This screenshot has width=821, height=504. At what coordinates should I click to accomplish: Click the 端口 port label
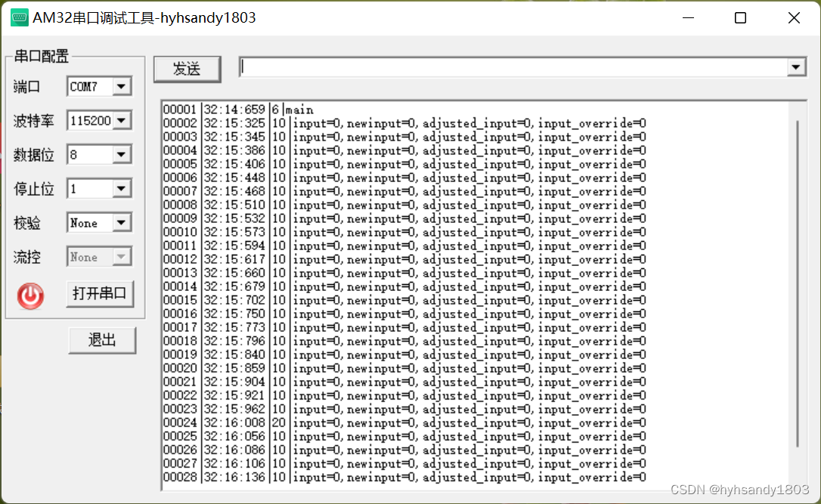point(26,87)
